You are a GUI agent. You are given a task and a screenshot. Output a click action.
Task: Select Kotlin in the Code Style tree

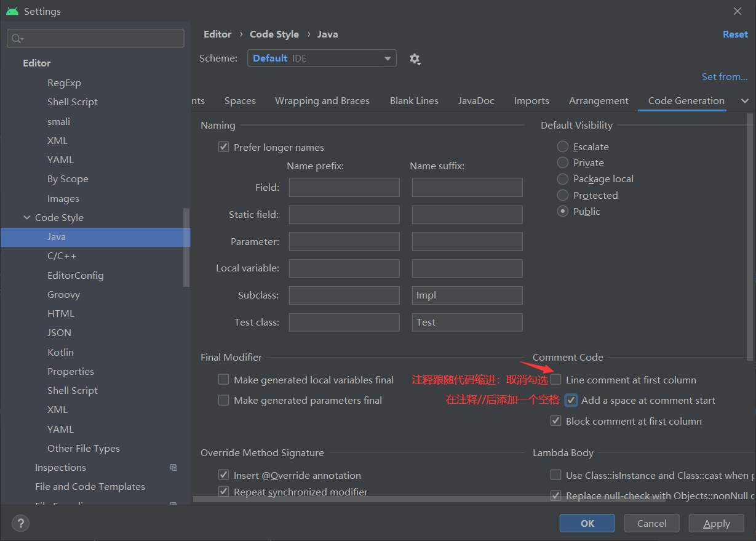click(x=60, y=353)
